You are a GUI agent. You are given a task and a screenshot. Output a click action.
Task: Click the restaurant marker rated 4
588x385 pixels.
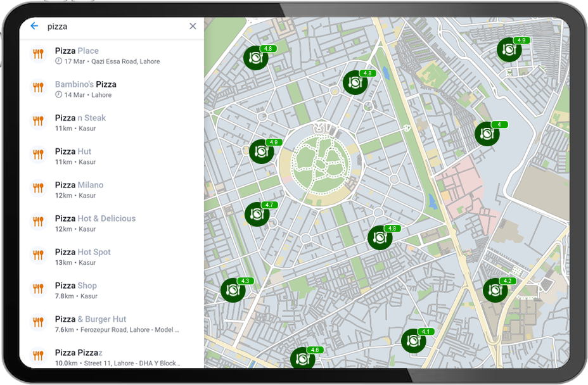(x=487, y=134)
